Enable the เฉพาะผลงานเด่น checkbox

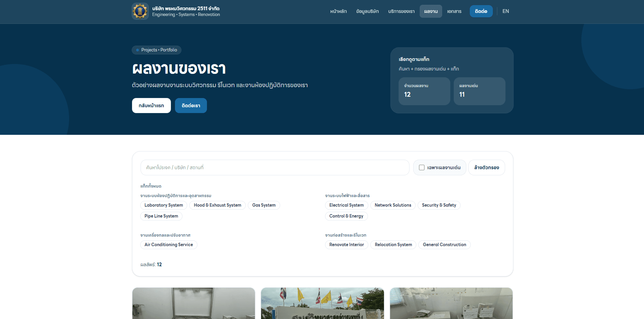[x=422, y=168]
